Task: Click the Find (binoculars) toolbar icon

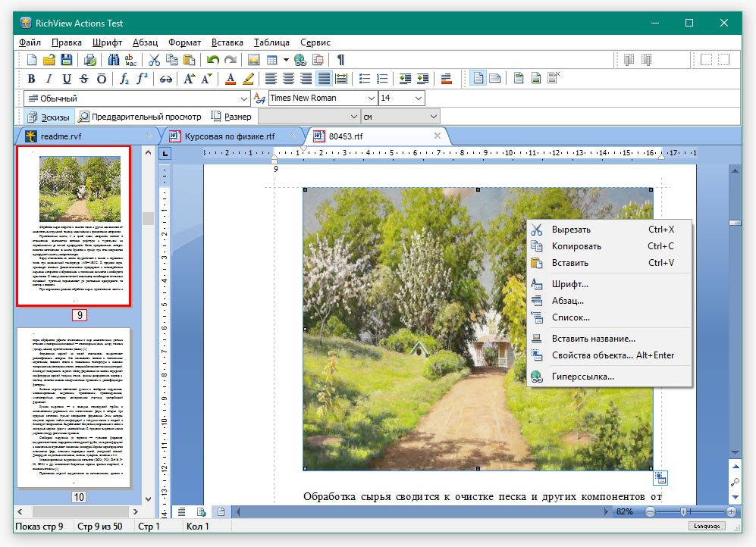Action: tap(114, 60)
